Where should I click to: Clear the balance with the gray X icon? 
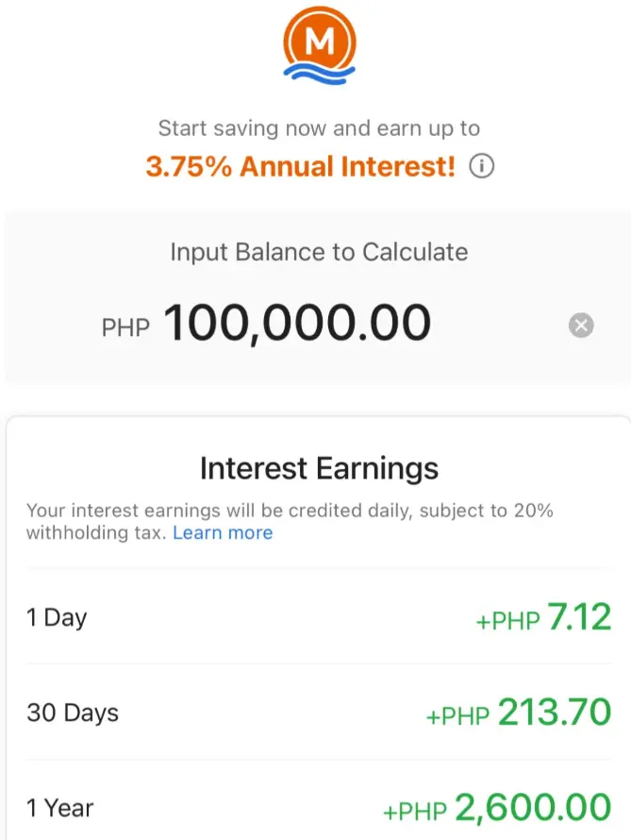coord(581,326)
